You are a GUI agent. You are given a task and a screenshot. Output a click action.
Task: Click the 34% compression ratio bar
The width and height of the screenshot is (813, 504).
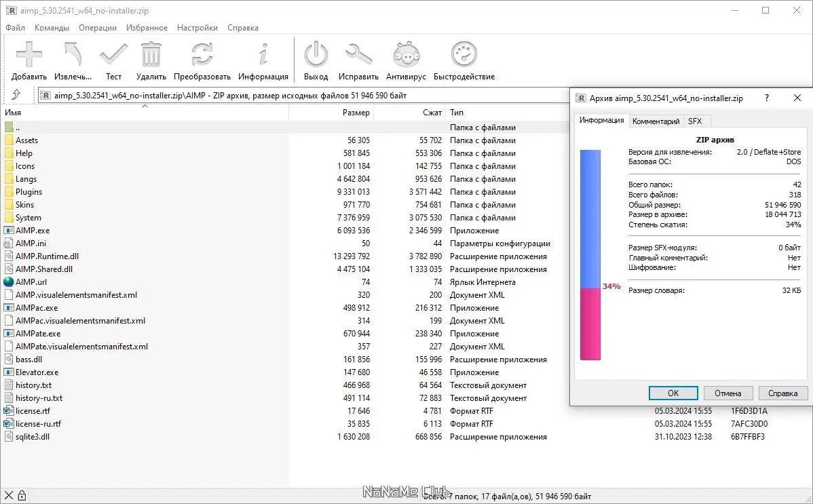coord(590,255)
